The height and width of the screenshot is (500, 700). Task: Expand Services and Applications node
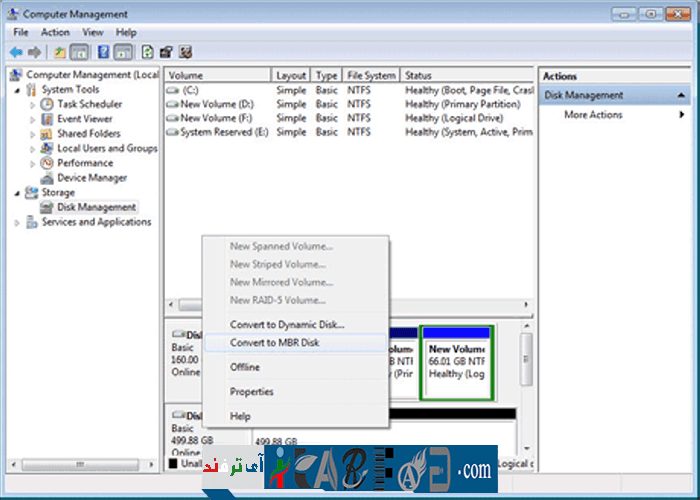pos(17,223)
